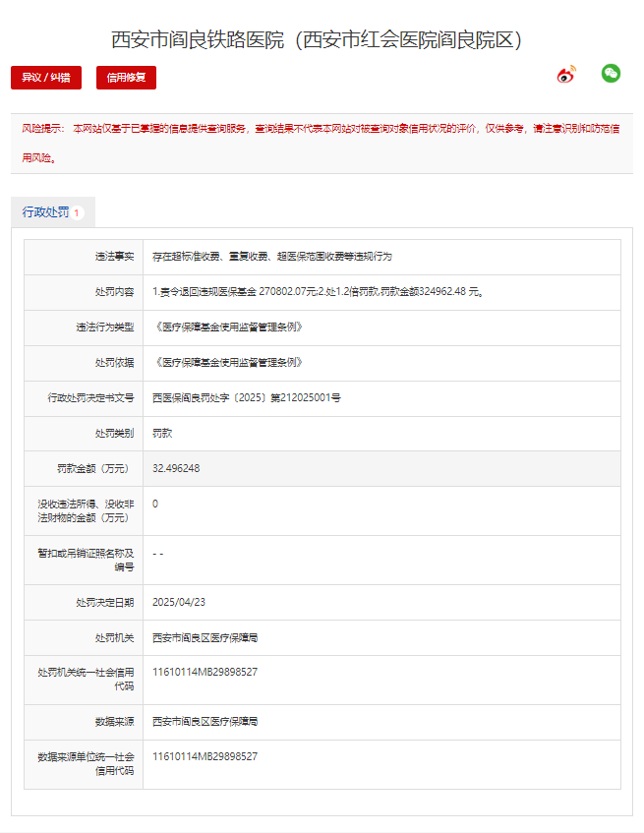Image resolution: width=644 pixels, height=833 pixels.
Task: Click the 罚款 value in 处罚类别 row
Action: [x=162, y=434]
